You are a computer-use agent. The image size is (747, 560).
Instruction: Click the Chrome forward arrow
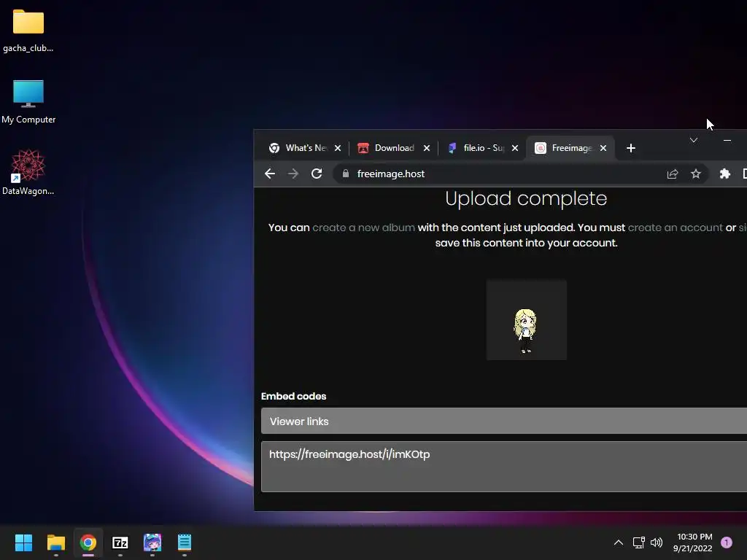coord(293,174)
